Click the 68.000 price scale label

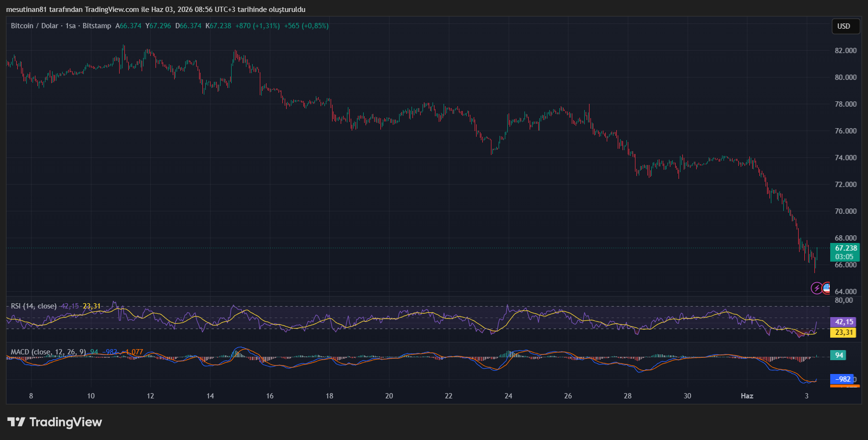tap(846, 238)
